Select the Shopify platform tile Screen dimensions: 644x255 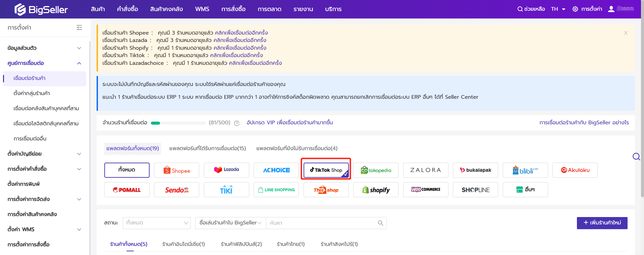[x=376, y=190]
